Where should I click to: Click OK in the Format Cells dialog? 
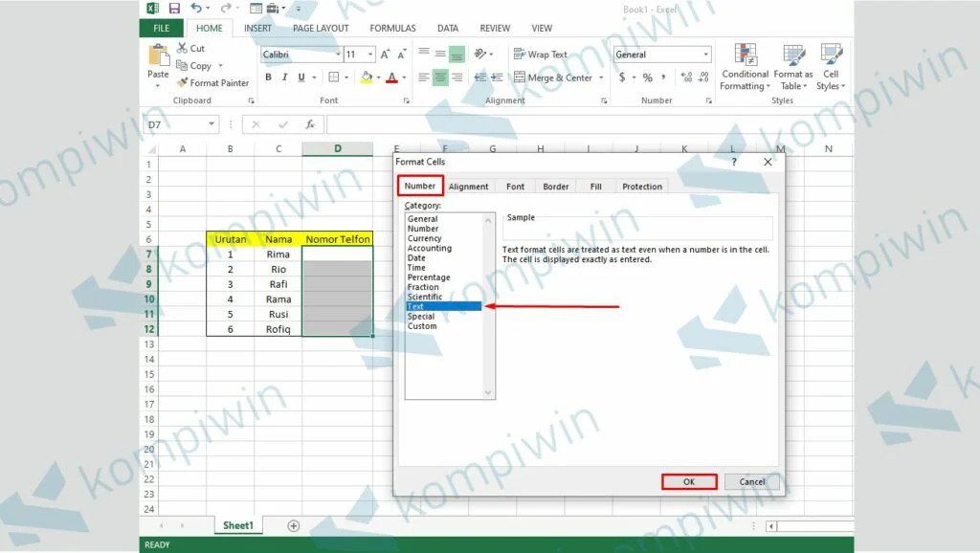point(688,481)
